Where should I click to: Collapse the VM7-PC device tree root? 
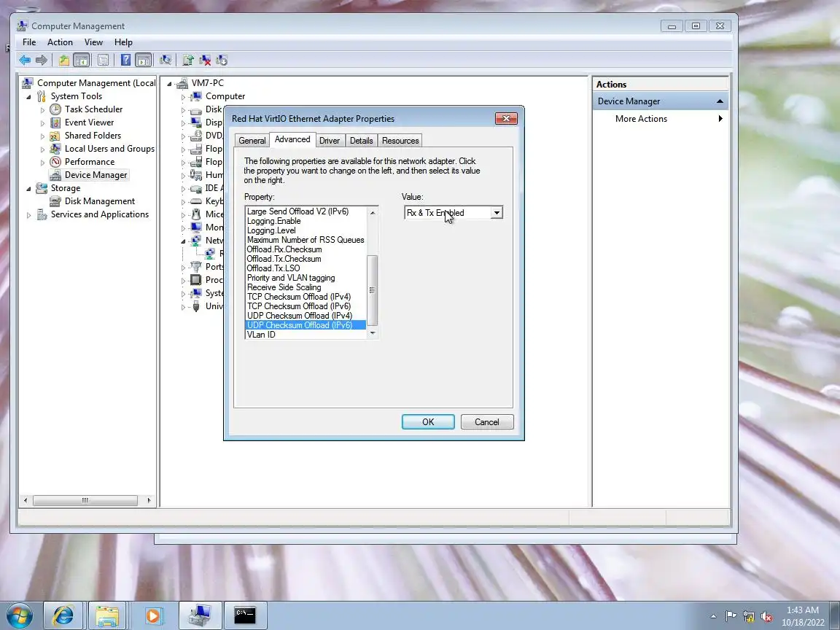pyautogui.click(x=169, y=84)
